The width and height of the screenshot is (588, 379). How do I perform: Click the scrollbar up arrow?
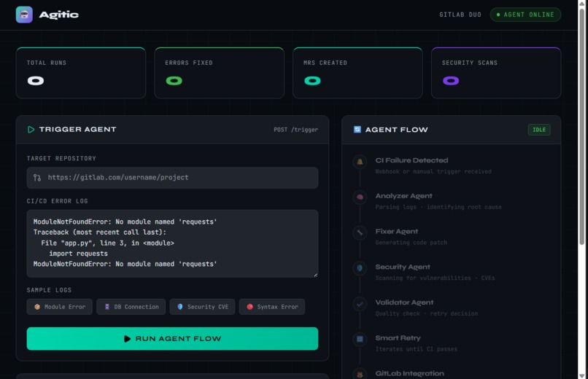pos(582,3)
